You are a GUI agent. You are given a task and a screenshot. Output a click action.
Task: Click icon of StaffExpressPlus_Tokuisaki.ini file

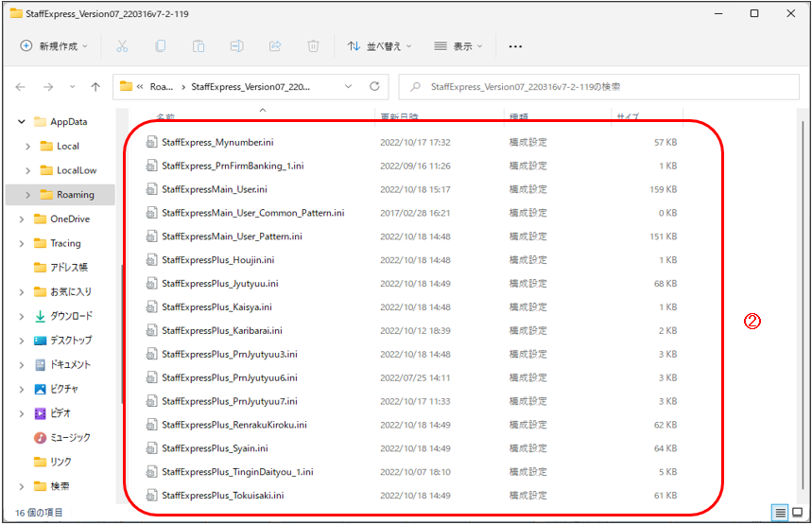(x=151, y=496)
